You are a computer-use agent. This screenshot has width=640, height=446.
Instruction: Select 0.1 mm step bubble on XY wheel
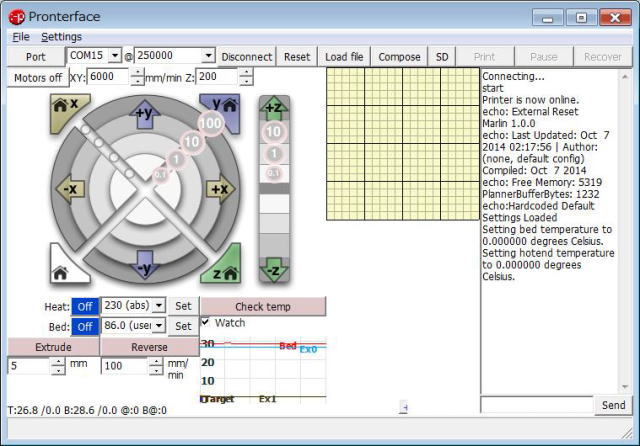pos(160,175)
